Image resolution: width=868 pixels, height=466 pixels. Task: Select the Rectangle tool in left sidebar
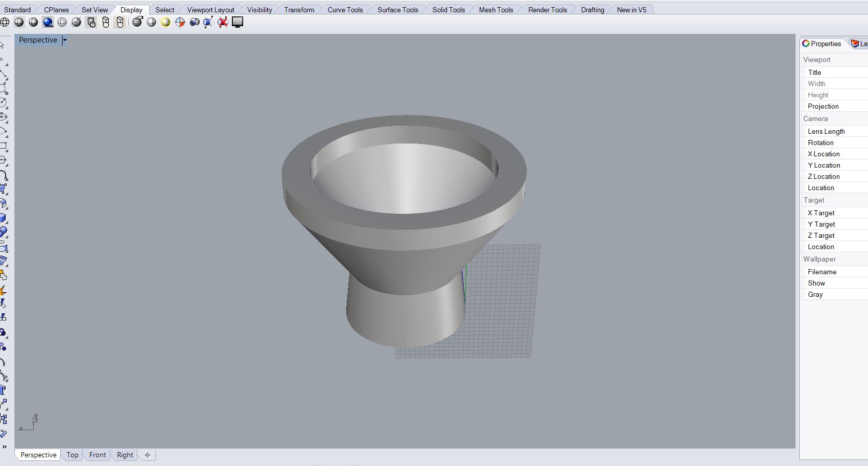click(3, 146)
